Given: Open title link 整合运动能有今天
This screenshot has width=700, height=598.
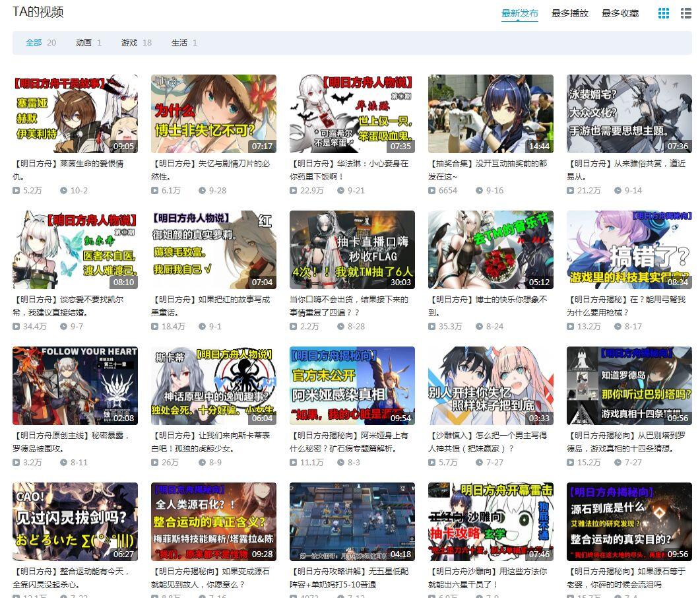Looking at the screenshot, I should pos(71,578).
